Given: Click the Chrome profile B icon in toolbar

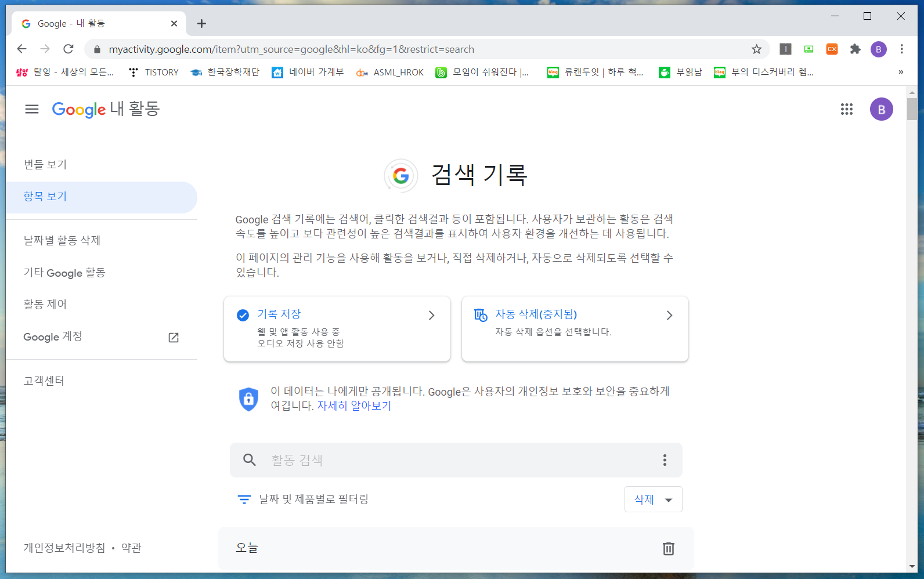Looking at the screenshot, I should (x=878, y=49).
